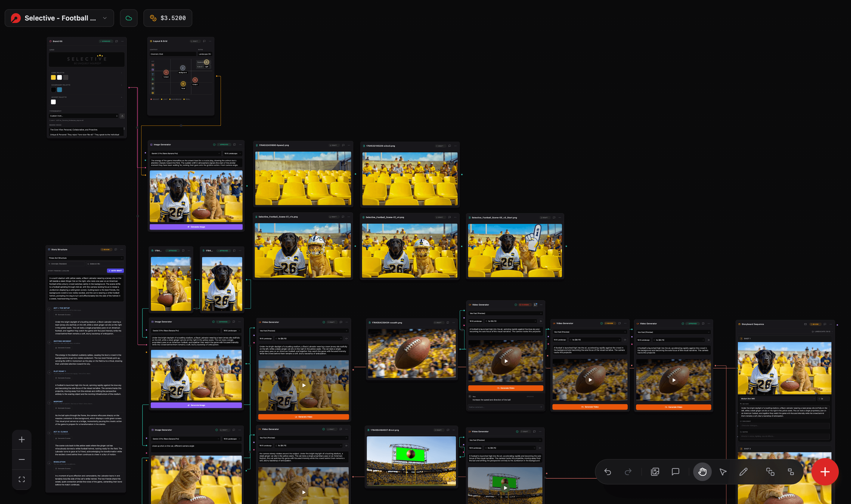Image resolution: width=851 pixels, height=504 pixels.
Task: Click the AUTO-DRAFT button in Story Structure
Action: pyautogui.click(x=116, y=271)
